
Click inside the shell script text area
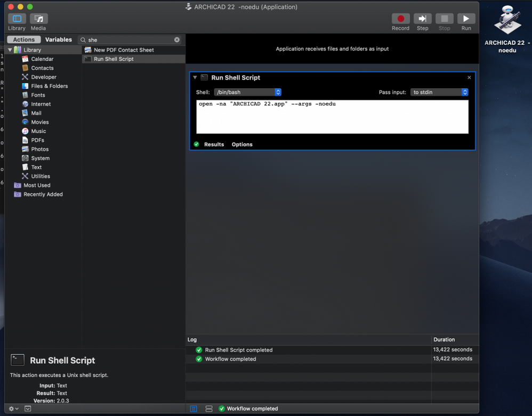[x=332, y=117]
